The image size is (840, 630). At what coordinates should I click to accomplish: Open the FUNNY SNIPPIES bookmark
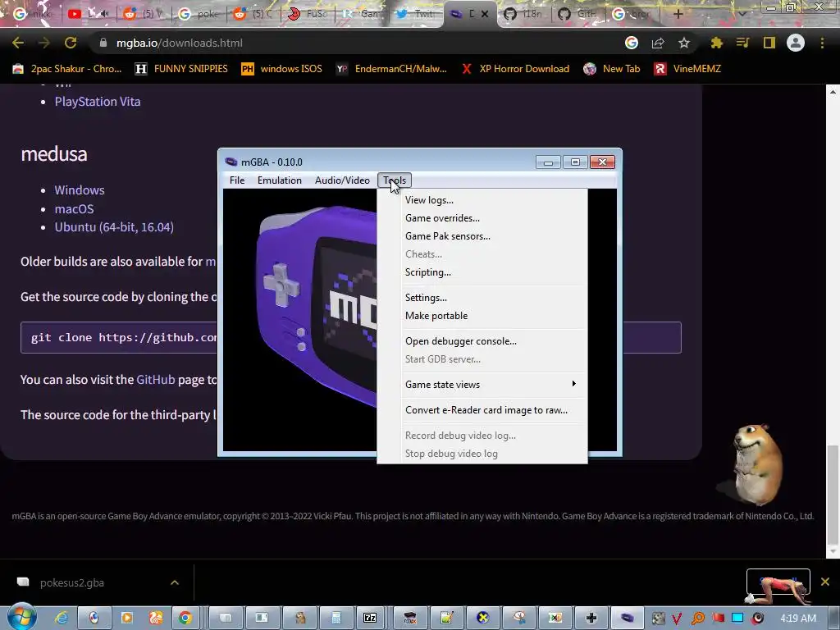point(181,69)
